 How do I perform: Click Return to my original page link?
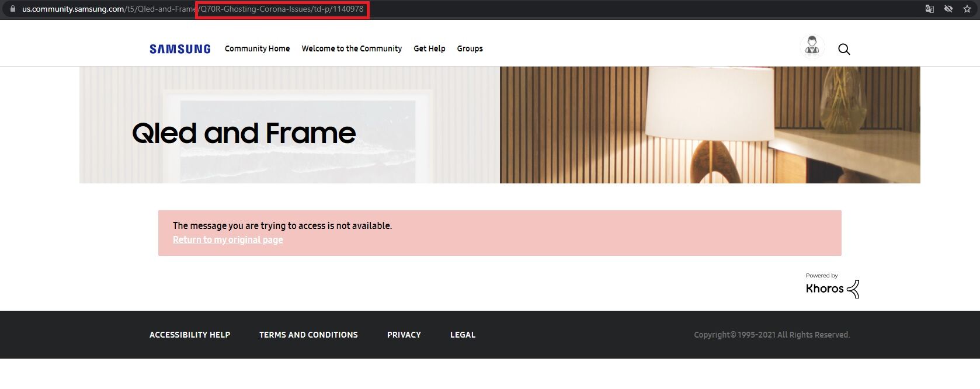[x=228, y=239]
